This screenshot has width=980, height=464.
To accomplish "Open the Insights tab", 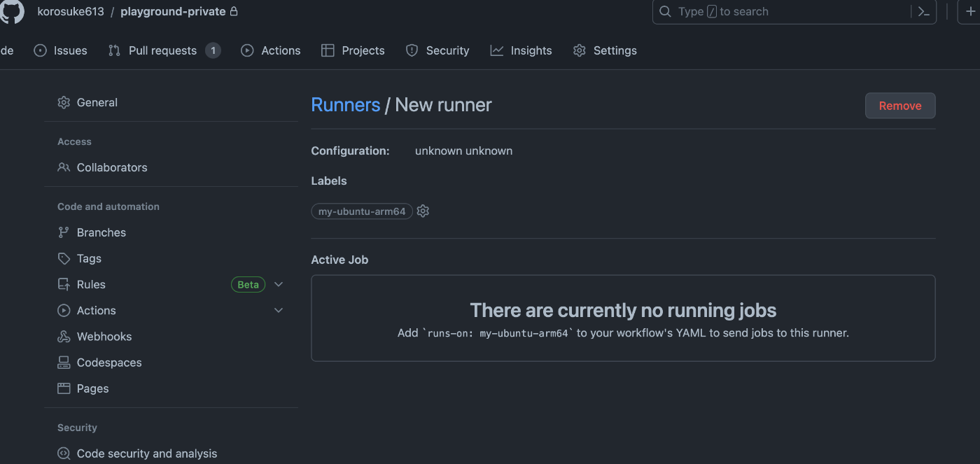I will tap(521, 50).
